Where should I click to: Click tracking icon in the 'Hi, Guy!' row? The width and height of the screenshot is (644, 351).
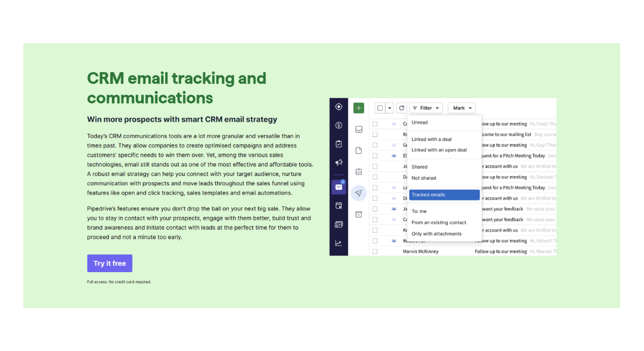[394, 145]
